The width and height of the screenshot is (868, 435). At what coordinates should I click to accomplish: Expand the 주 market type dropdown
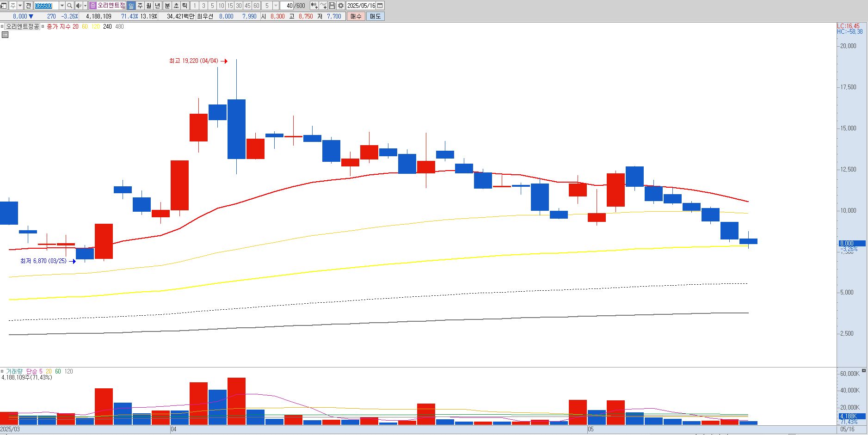tap(20, 6)
